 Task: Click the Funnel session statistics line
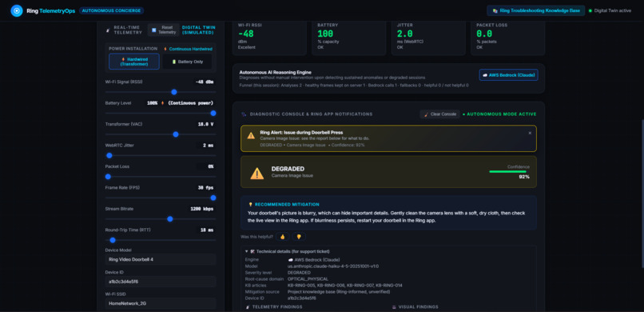(354, 85)
